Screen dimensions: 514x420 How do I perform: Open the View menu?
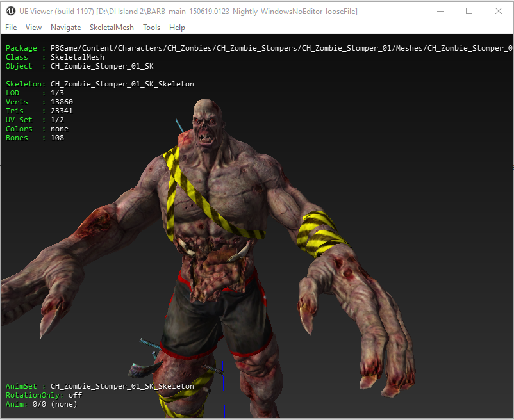(x=33, y=28)
